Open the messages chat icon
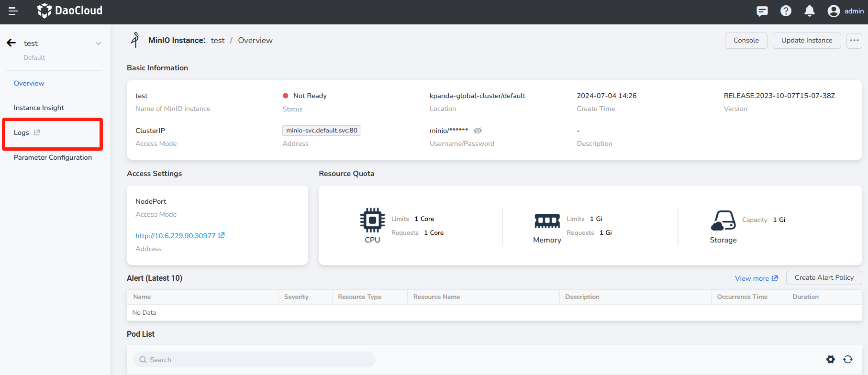 (x=762, y=11)
